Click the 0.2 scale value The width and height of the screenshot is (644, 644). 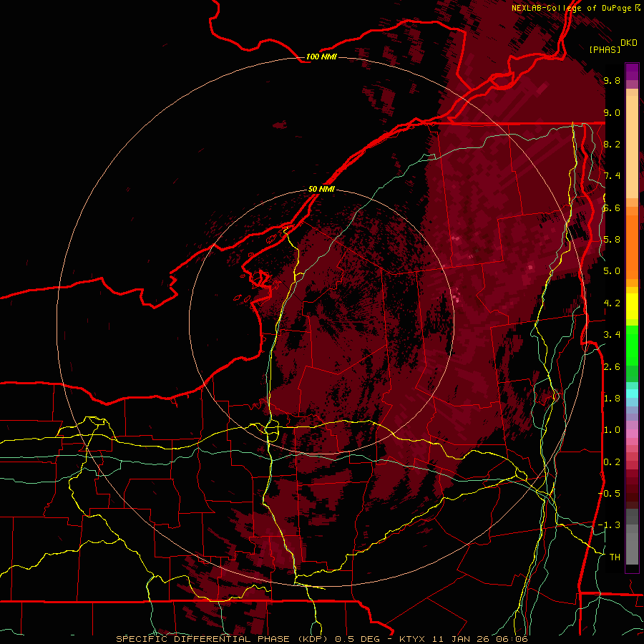pyautogui.click(x=612, y=462)
